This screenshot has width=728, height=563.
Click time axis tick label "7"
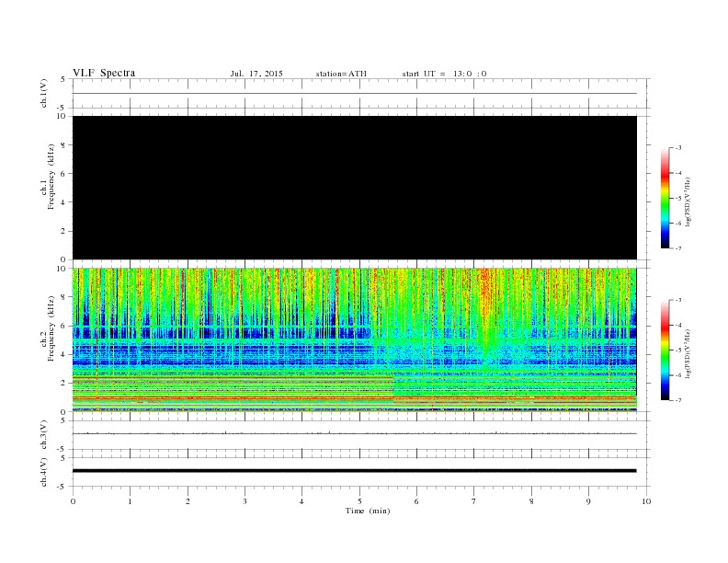(474, 501)
